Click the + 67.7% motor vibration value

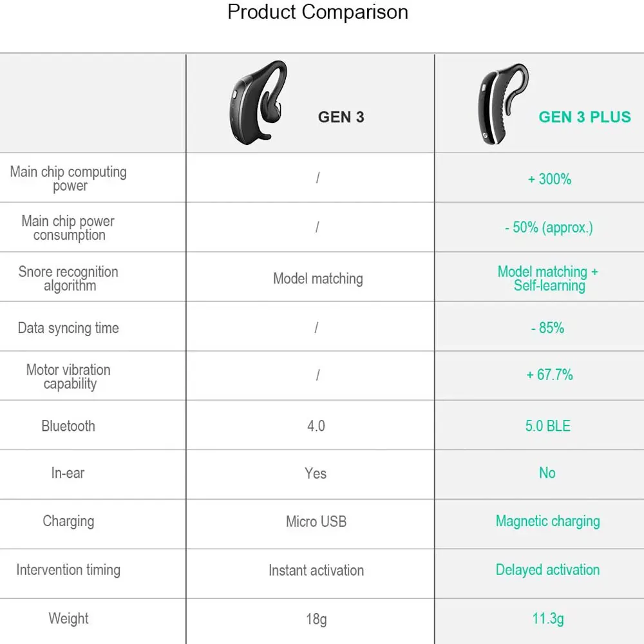click(x=549, y=375)
